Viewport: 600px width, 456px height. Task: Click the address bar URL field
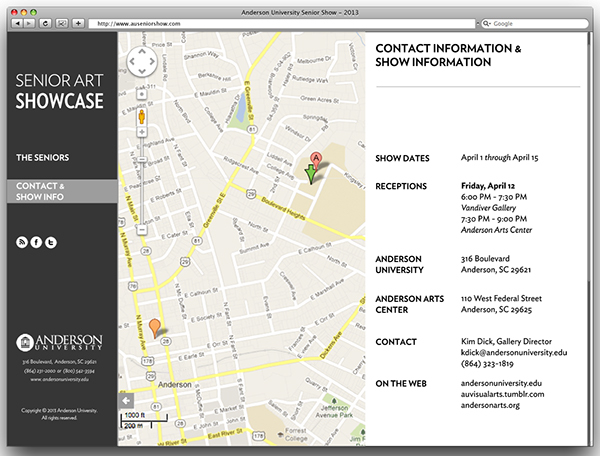[282, 23]
